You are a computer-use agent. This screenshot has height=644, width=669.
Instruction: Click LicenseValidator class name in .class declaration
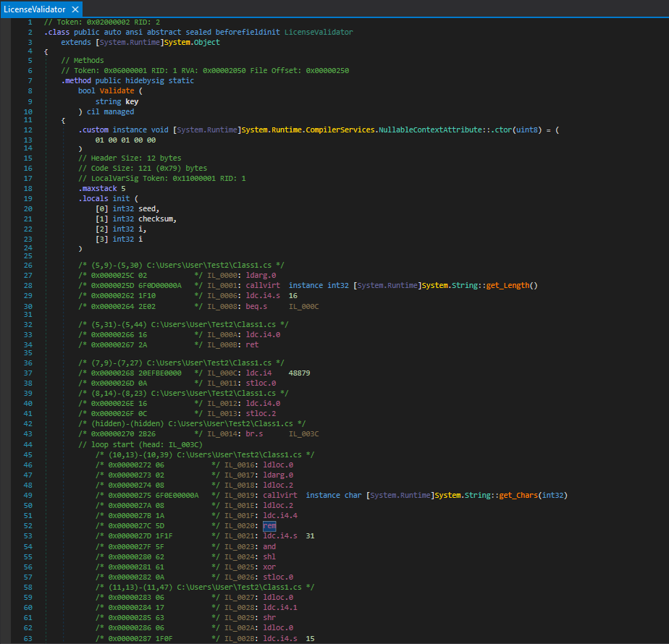pos(319,32)
